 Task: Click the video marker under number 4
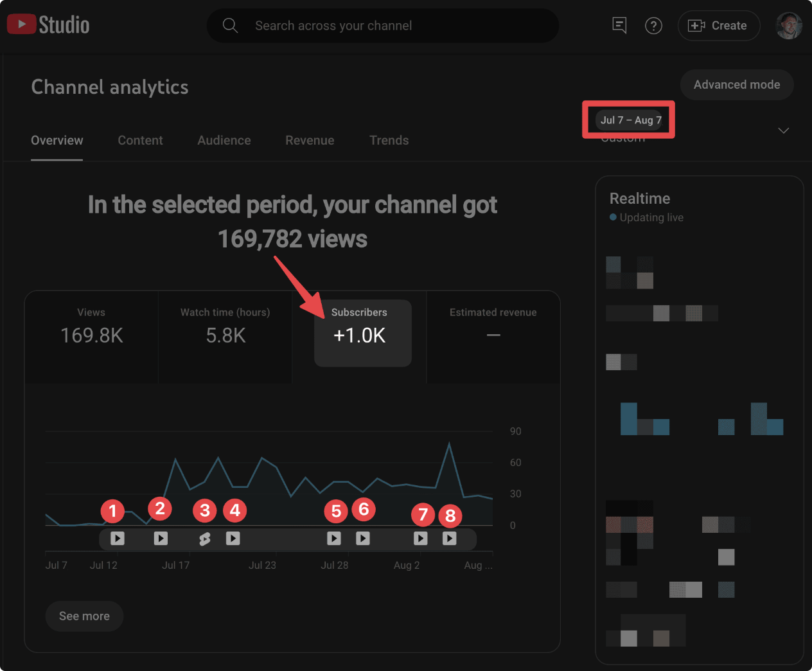pos(233,539)
